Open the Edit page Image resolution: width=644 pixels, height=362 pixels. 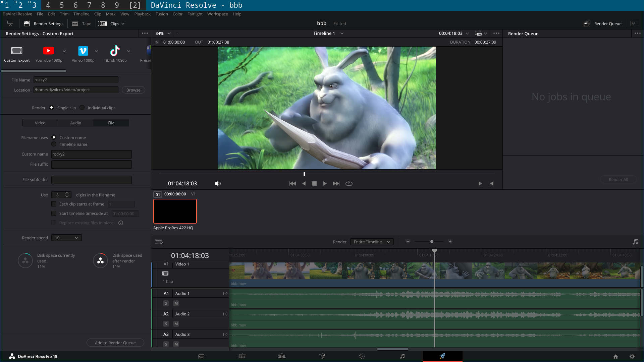click(x=282, y=356)
